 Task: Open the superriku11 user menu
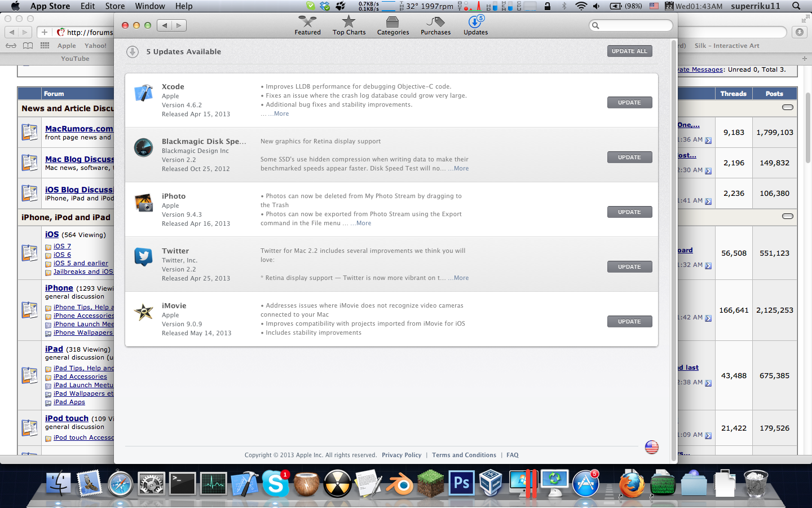756,6
